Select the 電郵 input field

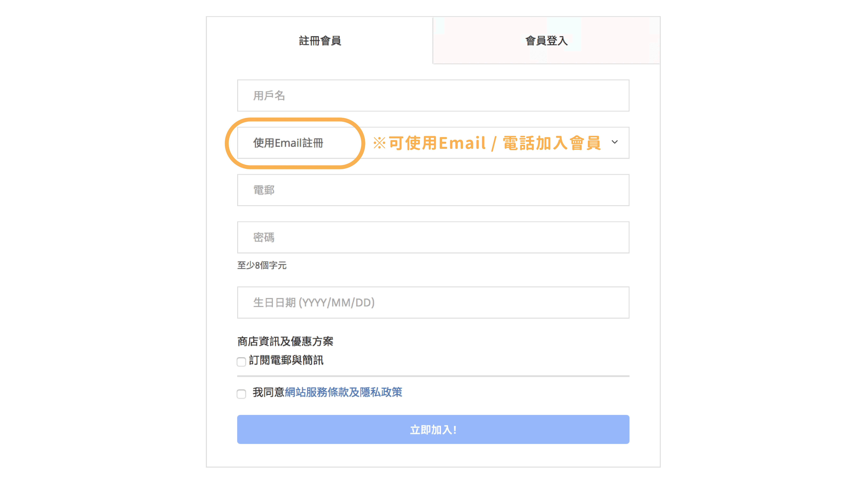pyautogui.click(x=433, y=190)
